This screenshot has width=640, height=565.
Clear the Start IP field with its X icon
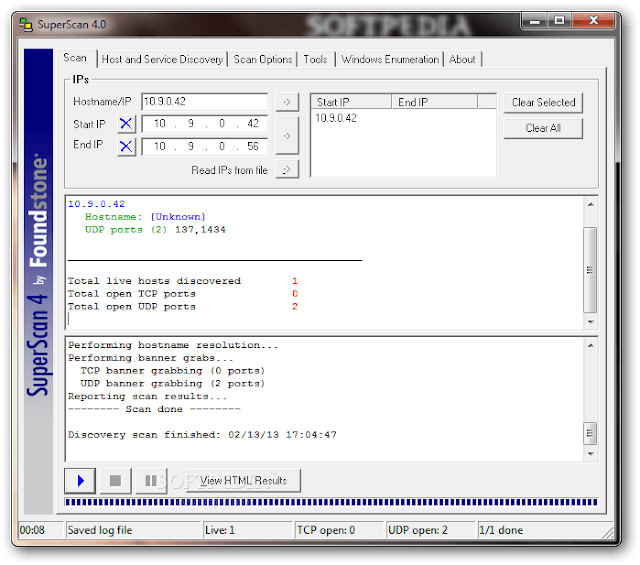click(126, 124)
